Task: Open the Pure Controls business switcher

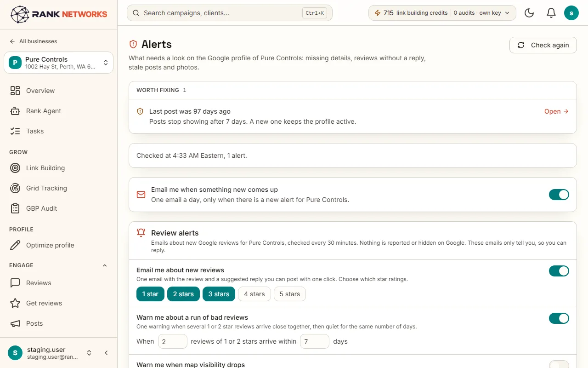Action: click(59, 63)
